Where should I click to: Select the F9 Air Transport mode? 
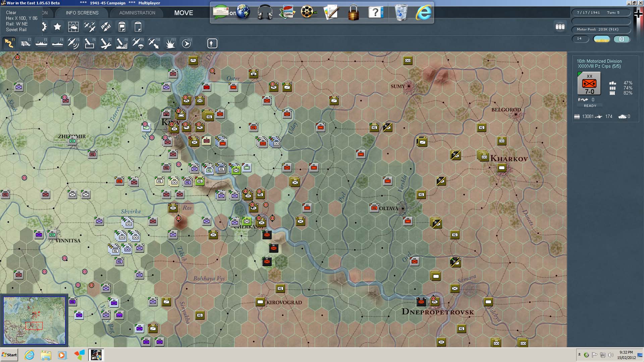pyautogui.click(x=138, y=43)
